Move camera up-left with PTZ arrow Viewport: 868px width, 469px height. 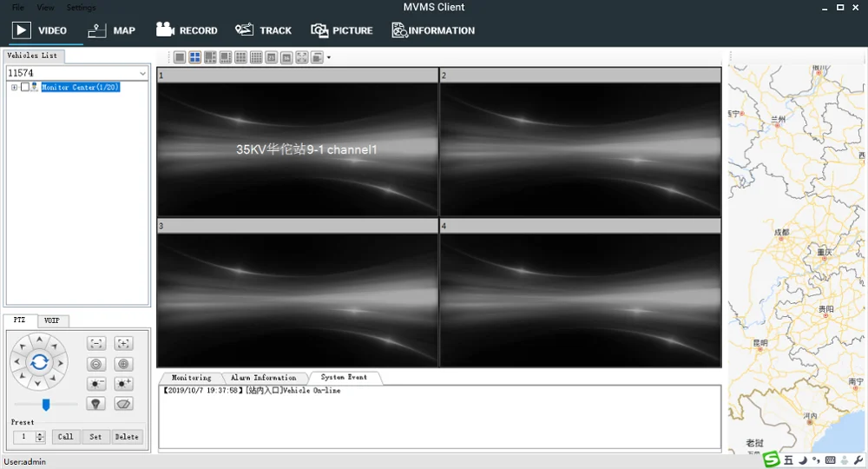23,347
